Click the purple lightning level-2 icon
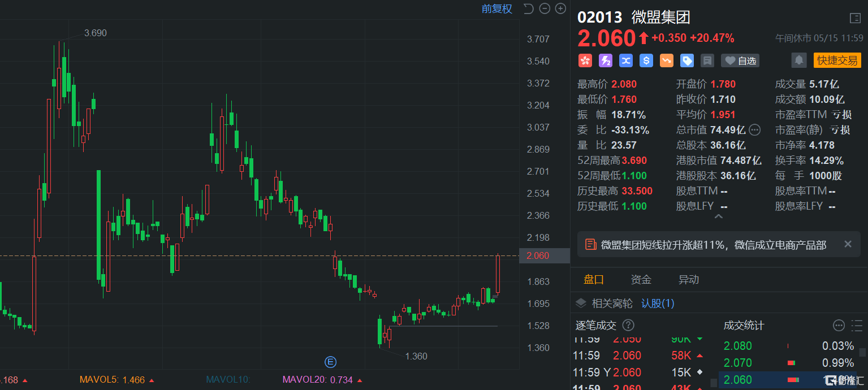Image resolution: width=868 pixels, height=390 pixels. (x=605, y=60)
